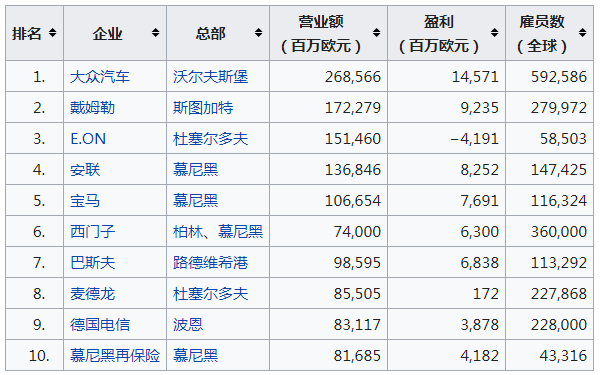
Task: Follow the 慕尼黑再保险 link
Action: tap(115, 355)
